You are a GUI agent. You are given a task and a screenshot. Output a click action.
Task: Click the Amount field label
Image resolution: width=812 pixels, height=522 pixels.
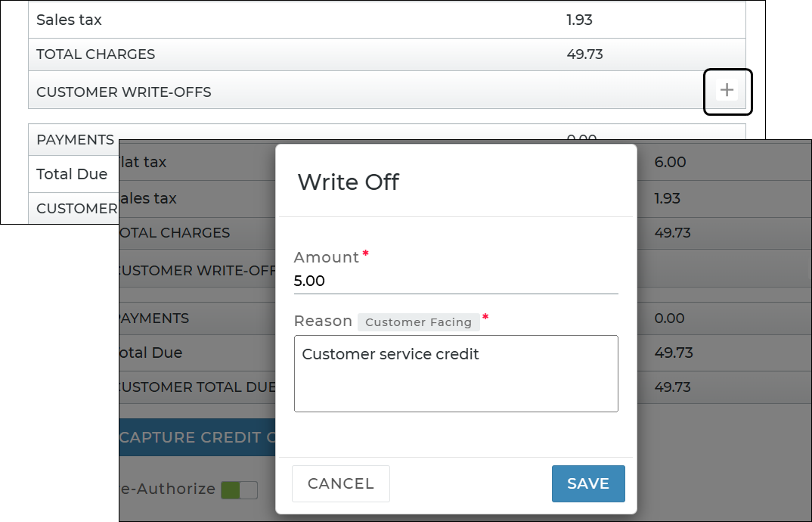click(326, 257)
